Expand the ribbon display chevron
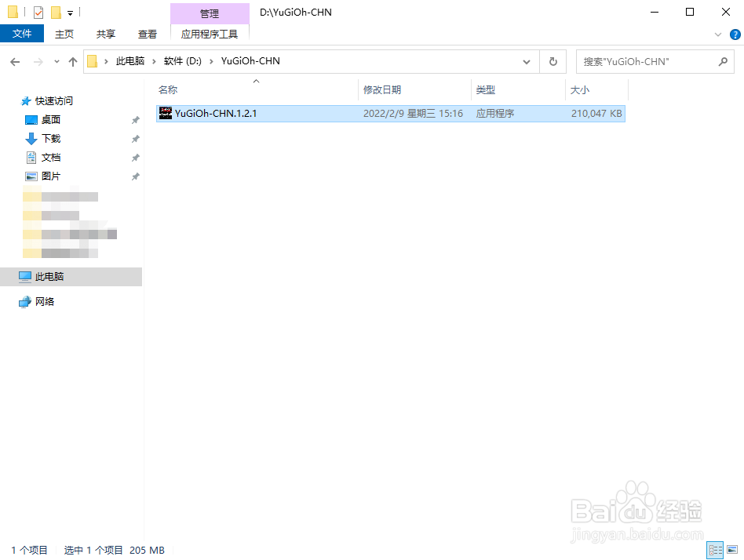The image size is (744, 560). [x=718, y=34]
